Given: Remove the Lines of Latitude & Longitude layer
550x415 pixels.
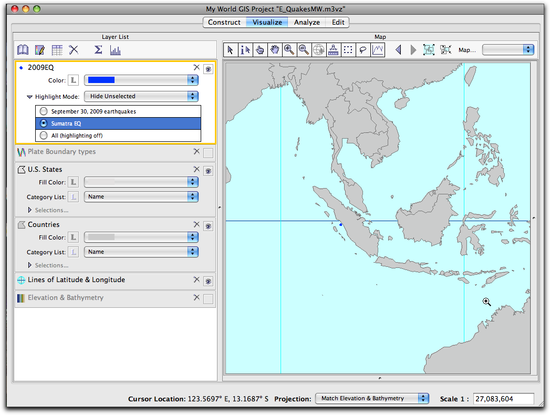Looking at the screenshot, I should point(196,279).
